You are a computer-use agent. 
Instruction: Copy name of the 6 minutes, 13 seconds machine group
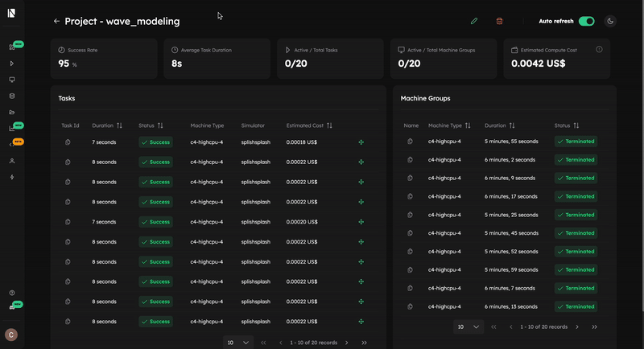tap(410, 306)
